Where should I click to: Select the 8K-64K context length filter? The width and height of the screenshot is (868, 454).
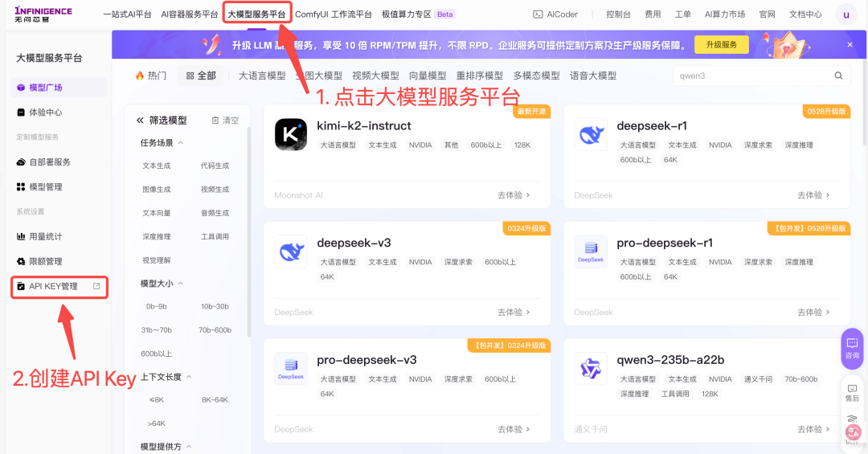(x=215, y=399)
